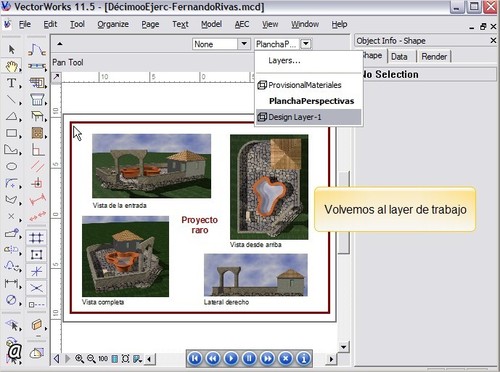Click the zoom out magnifier
Viewport: 500px width, 372px height.
coord(91,359)
